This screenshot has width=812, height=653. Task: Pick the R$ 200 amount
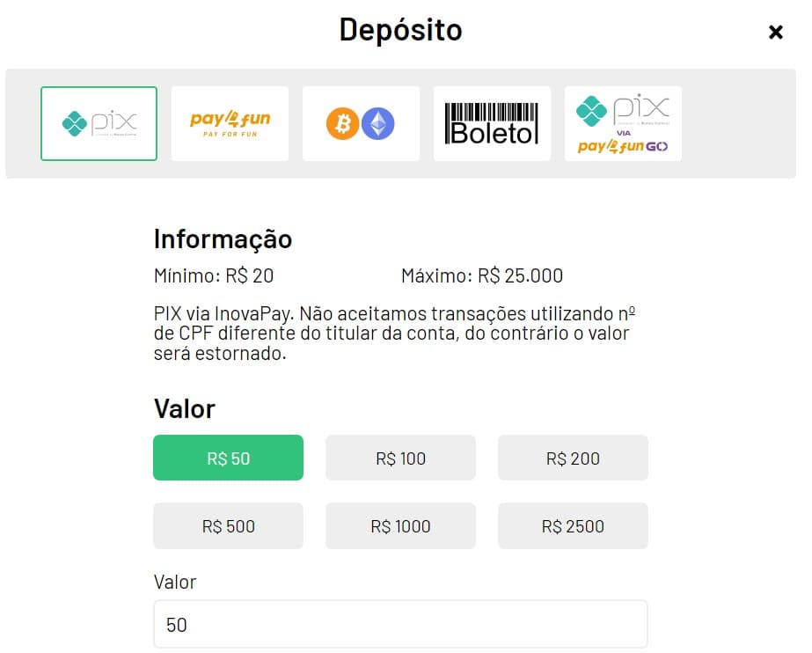click(573, 458)
